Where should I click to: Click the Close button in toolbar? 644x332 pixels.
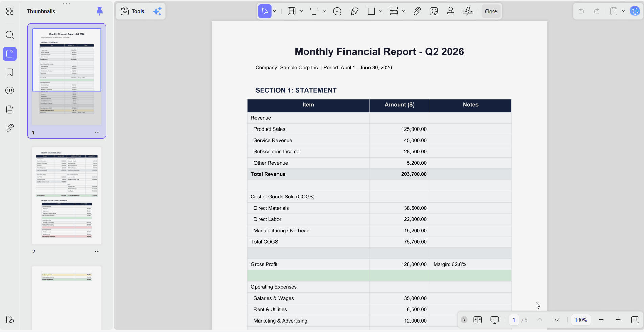point(491,11)
